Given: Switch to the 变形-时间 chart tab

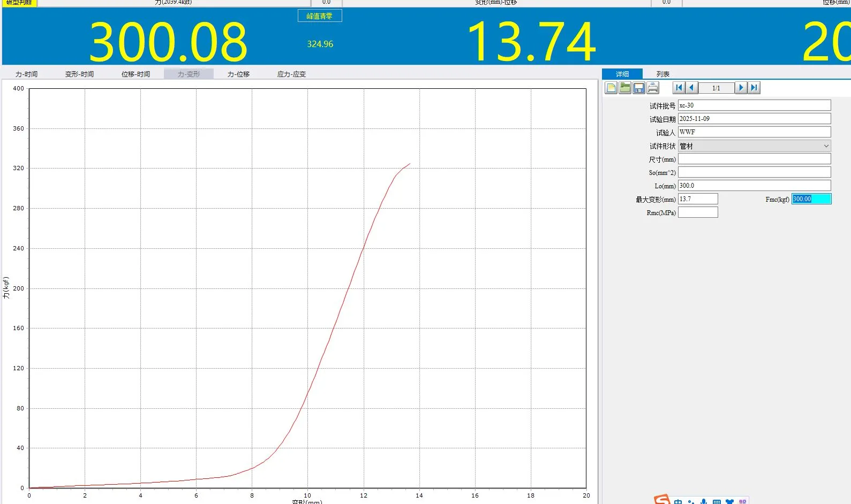Looking at the screenshot, I should [x=79, y=74].
